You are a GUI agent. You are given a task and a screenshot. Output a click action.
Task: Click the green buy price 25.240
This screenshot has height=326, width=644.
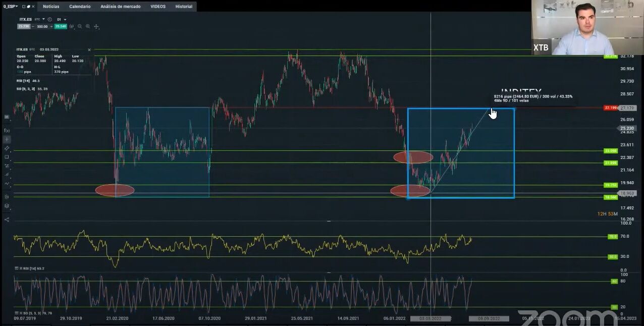[x=61, y=26]
